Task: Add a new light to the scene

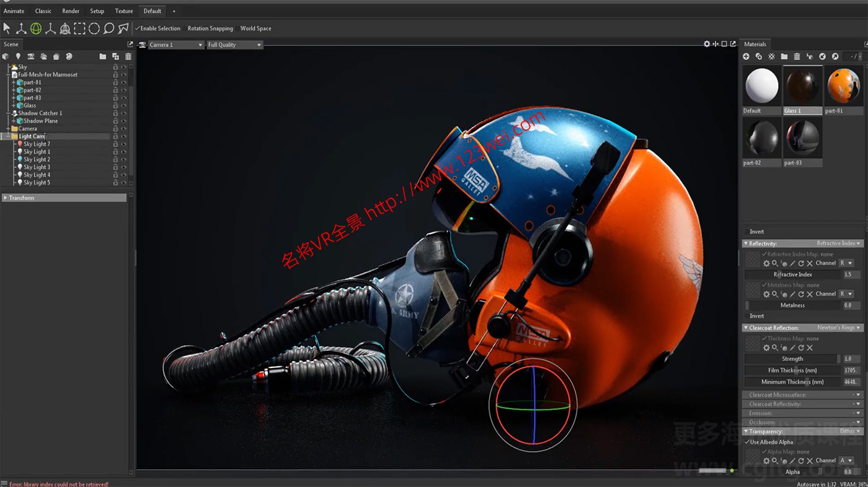Action: (x=19, y=56)
